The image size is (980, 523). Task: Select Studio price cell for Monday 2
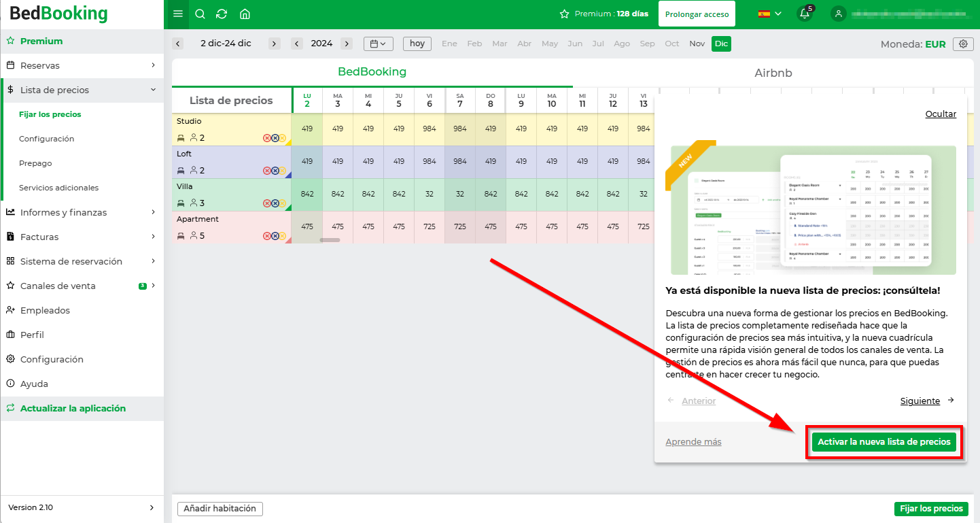pos(307,129)
